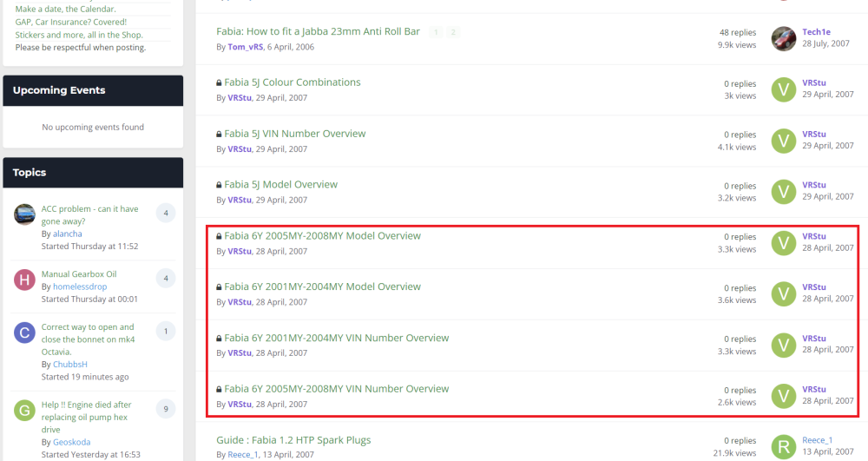868x461 pixels.
Task: Click reply count badge 4 for Manual Gearbox Oil
Action: [x=166, y=279]
